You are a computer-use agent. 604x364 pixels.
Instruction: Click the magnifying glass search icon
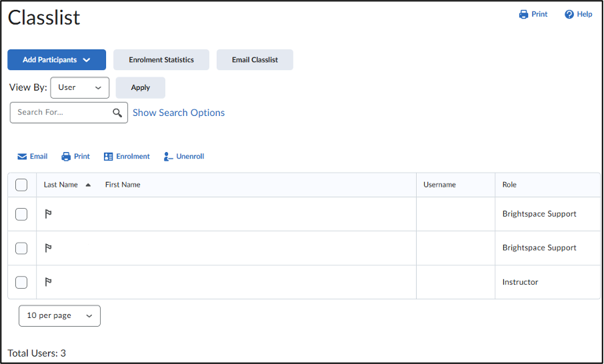click(x=117, y=113)
